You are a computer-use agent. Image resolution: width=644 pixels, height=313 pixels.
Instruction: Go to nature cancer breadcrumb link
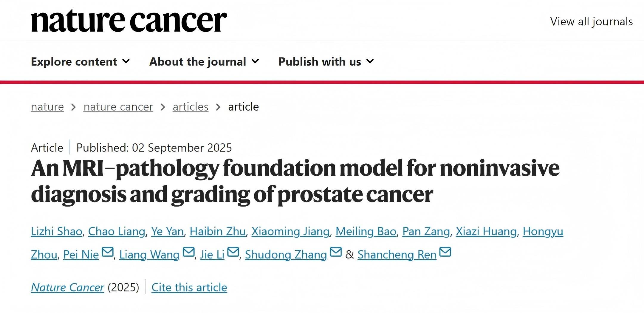tap(118, 106)
